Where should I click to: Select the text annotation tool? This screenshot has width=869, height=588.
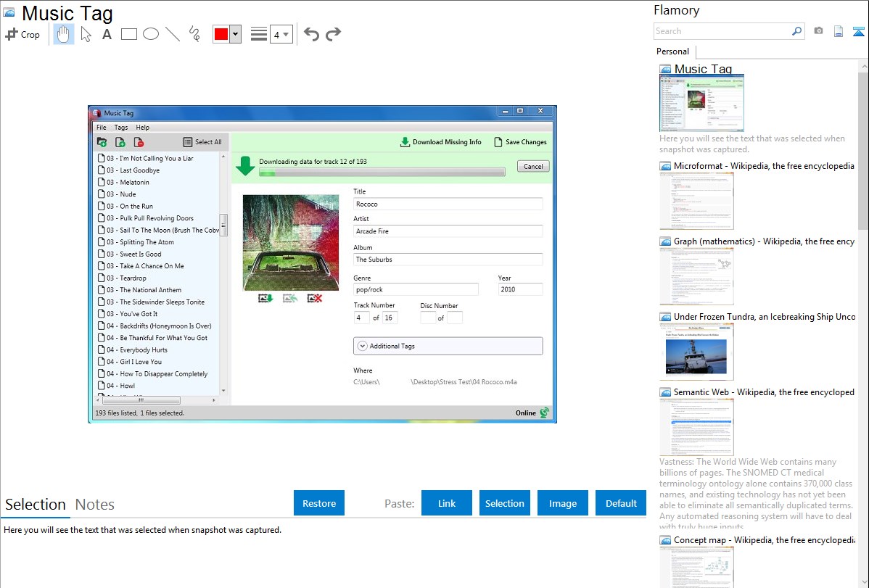(107, 34)
